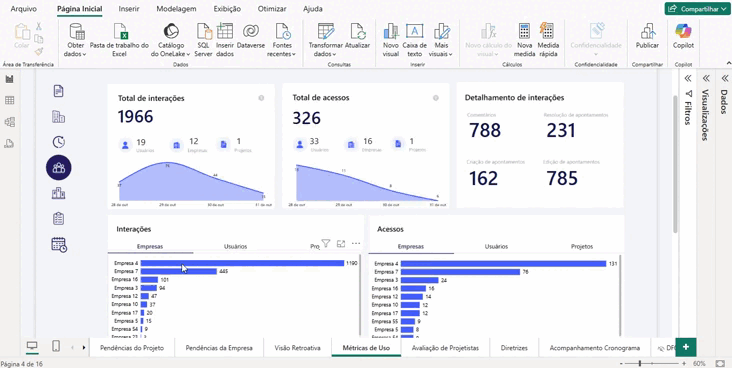The width and height of the screenshot is (732, 368).
Task: Click Transformar dados icon
Action: [x=326, y=31]
